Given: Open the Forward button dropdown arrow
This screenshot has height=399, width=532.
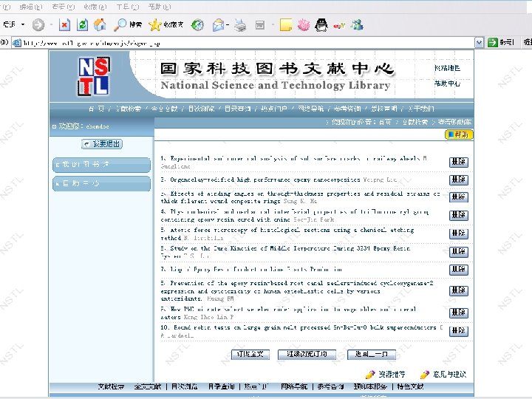Looking at the screenshot, I should pos(51,24).
